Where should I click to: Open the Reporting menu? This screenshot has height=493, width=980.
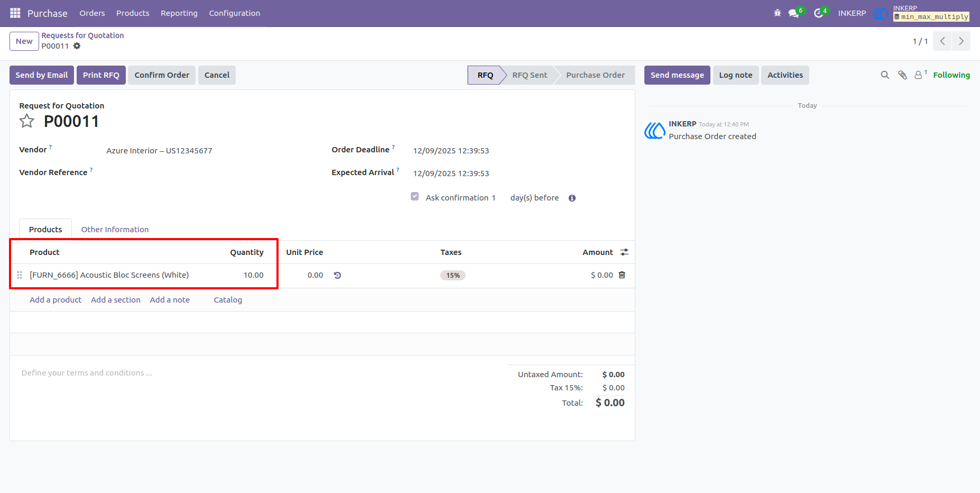pos(179,13)
